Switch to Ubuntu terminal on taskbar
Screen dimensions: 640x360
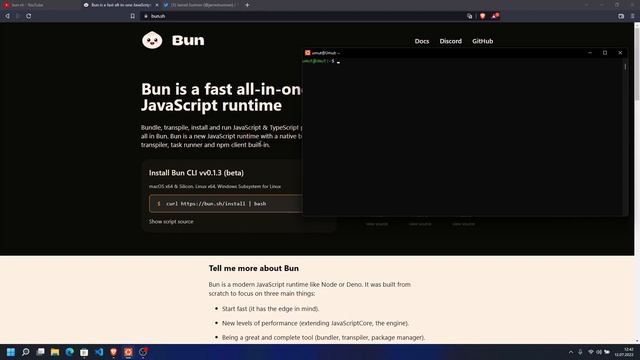tap(128, 352)
